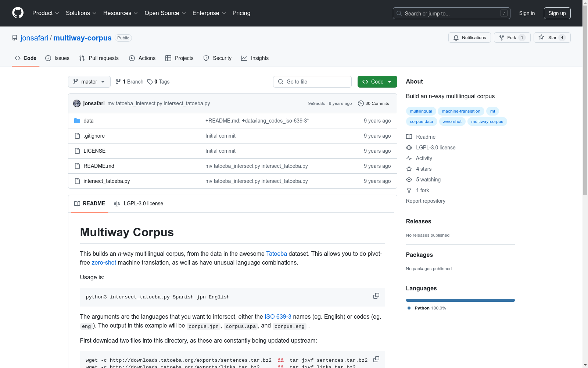588x368 pixels.
Task: Copy the wget commands code block
Action: pos(376,359)
